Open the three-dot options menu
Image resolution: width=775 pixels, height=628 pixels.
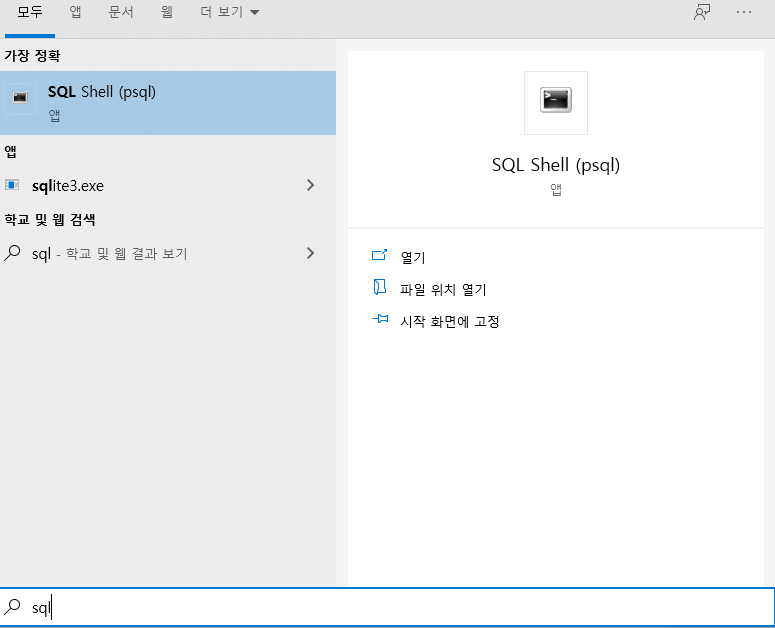(744, 12)
